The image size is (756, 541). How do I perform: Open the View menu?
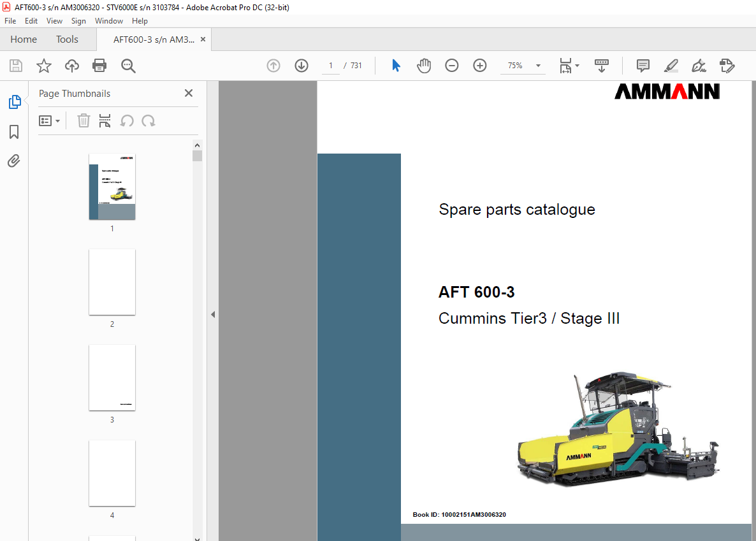54,21
